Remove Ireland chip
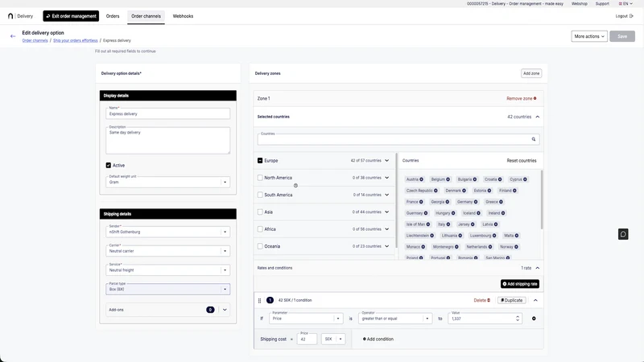This screenshot has height=362, width=644. pyautogui.click(x=503, y=213)
